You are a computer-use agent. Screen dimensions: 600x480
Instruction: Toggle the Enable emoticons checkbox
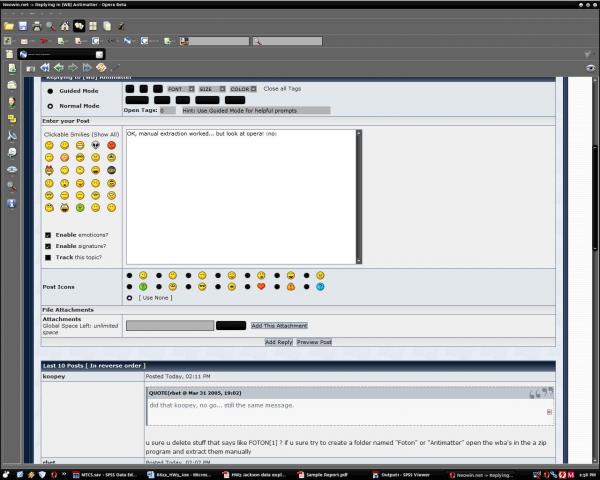pos(48,235)
